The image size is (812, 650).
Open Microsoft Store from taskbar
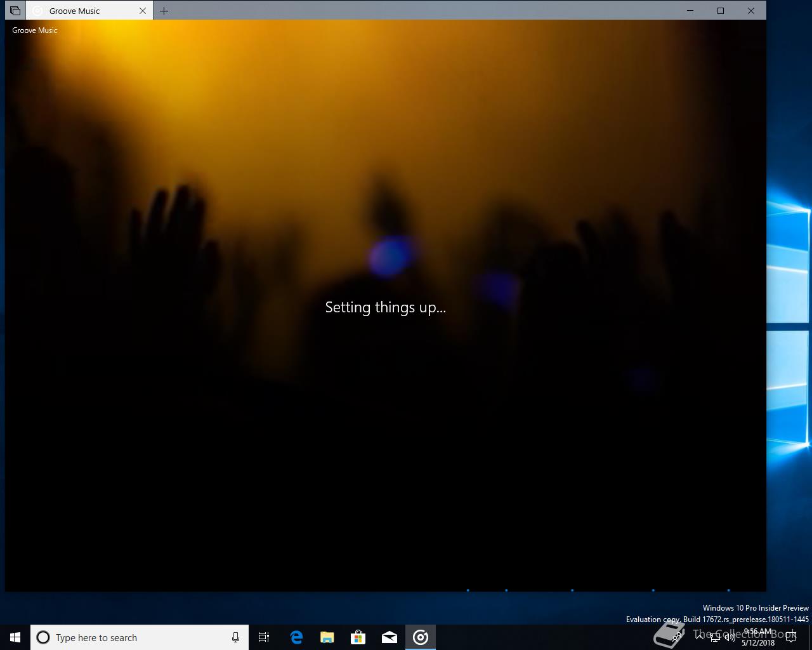(358, 637)
